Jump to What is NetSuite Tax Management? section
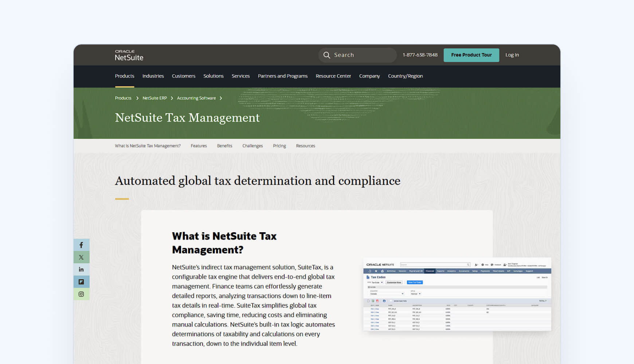Image resolution: width=634 pixels, height=364 pixels. (148, 146)
